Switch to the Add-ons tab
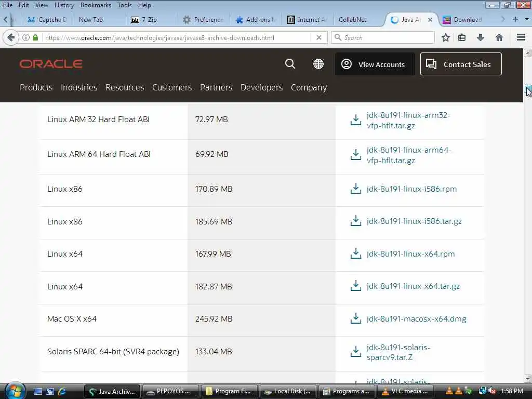 (256, 20)
